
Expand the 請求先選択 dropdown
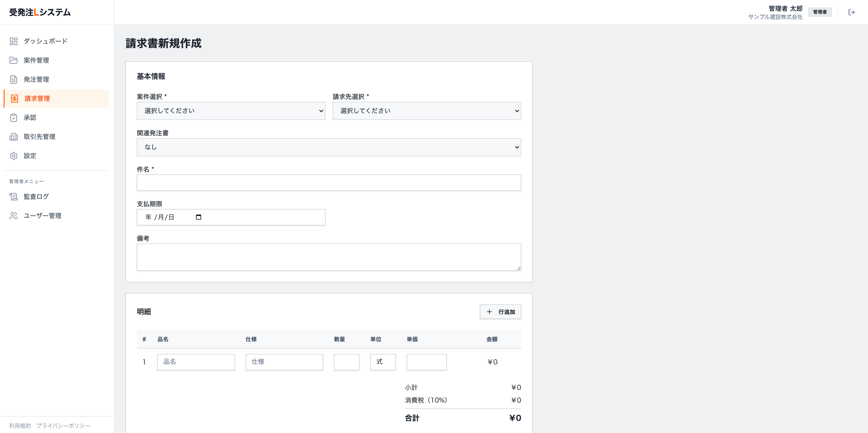427,111
